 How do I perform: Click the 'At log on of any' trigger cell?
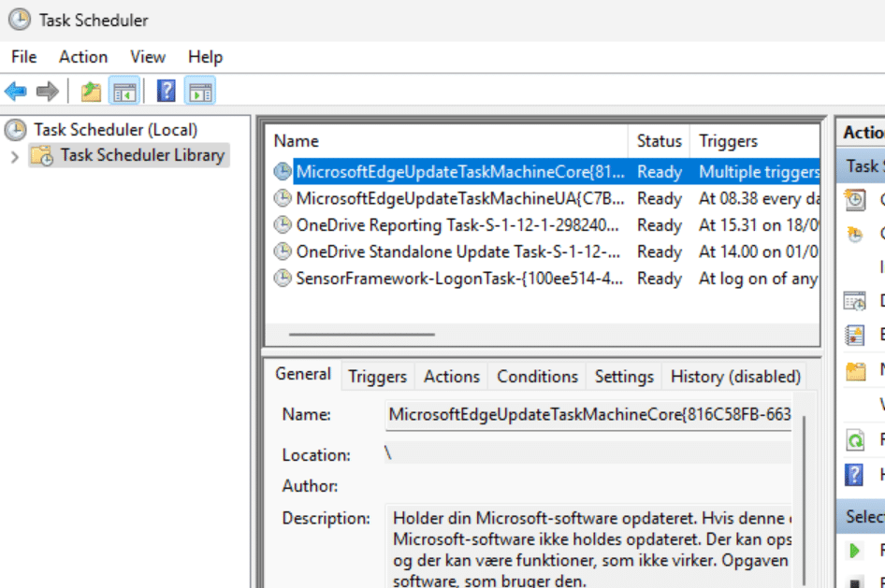click(759, 278)
